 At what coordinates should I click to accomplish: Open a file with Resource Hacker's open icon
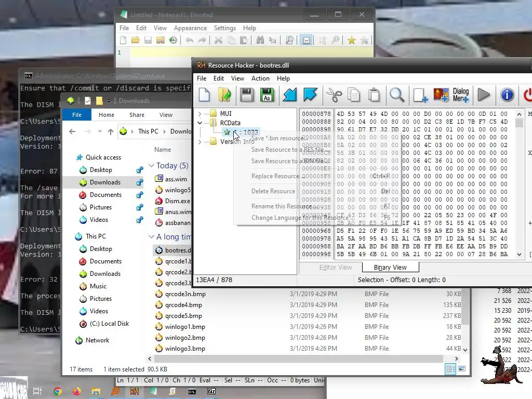224,95
